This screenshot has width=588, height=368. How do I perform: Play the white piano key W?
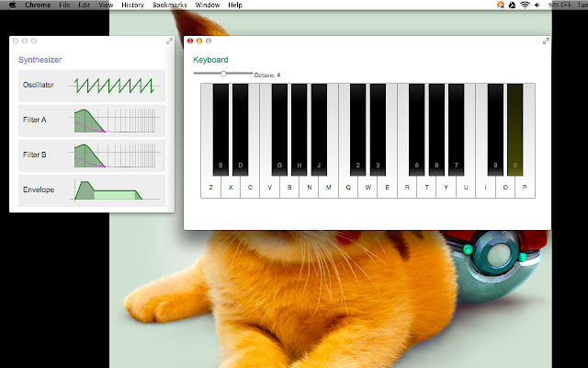pos(367,187)
